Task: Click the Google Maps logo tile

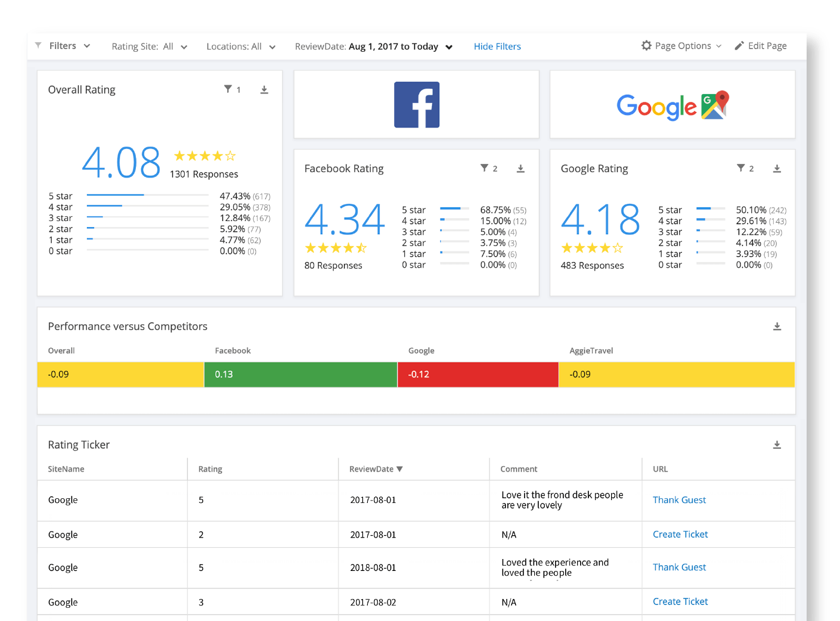Action: (x=672, y=105)
